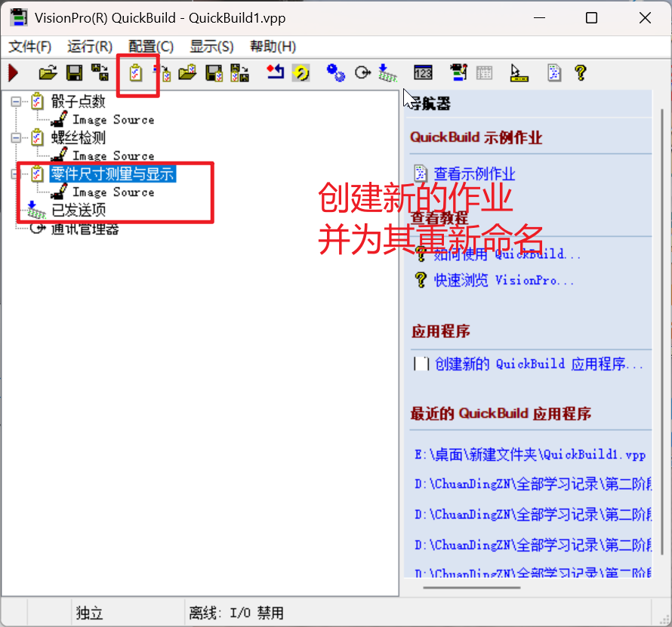The image size is (672, 627).
Task: Toggle the yellow continuous run icon
Action: tap(301, 72)
